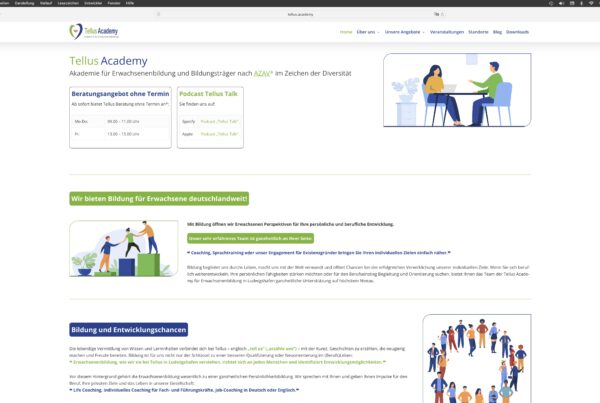600x403 pixels.
Task: Go to the Veranstaltungen page
Action: tap(447, 32)
